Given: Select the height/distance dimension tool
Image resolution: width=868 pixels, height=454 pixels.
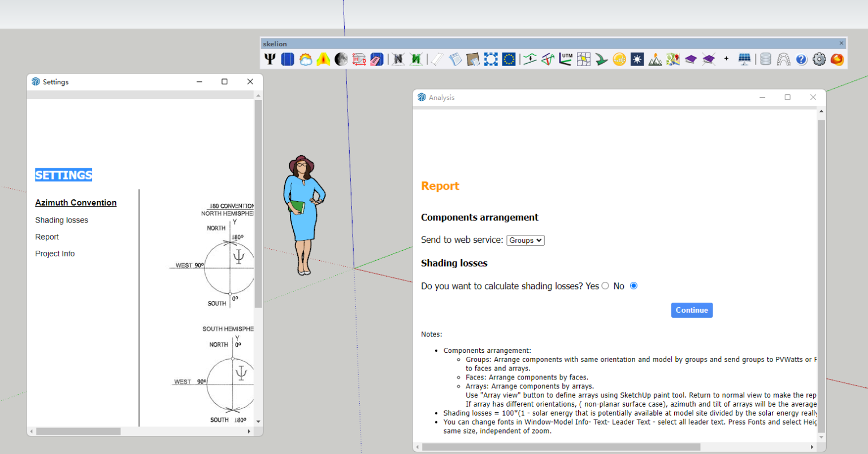Looking at the screenshot, I should (x=359, y=59).
